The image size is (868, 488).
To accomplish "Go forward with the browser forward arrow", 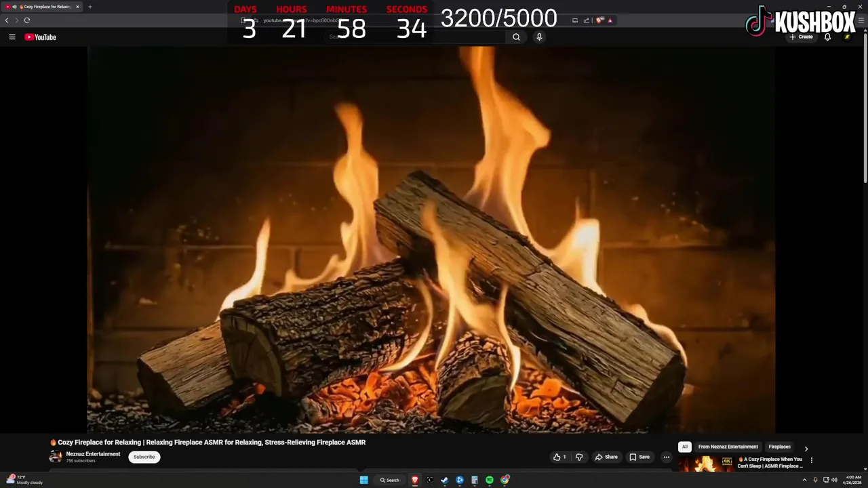I will [x=17, y=20].
